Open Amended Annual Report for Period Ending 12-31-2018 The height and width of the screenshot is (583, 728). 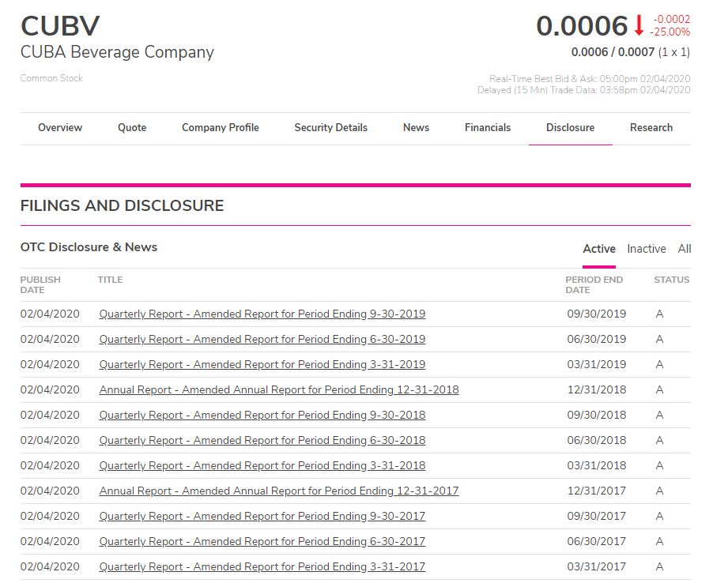[279, 390]
